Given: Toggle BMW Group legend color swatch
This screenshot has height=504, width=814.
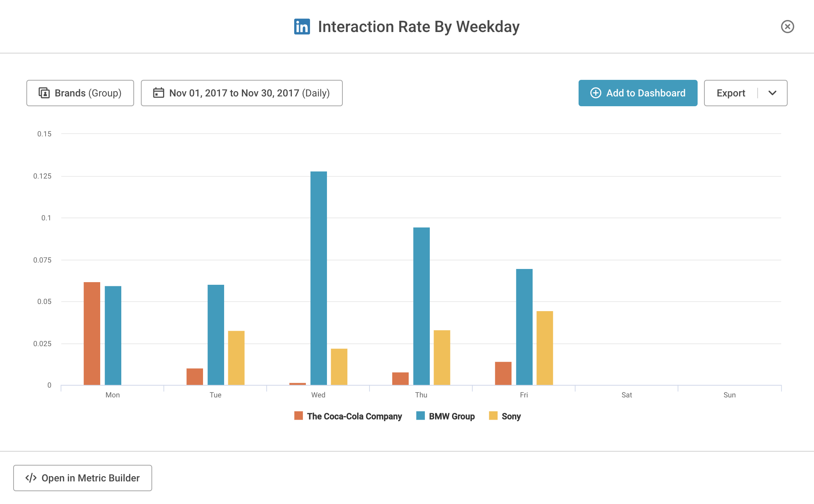Looking at the screenshot, I should tap(421, 416).
